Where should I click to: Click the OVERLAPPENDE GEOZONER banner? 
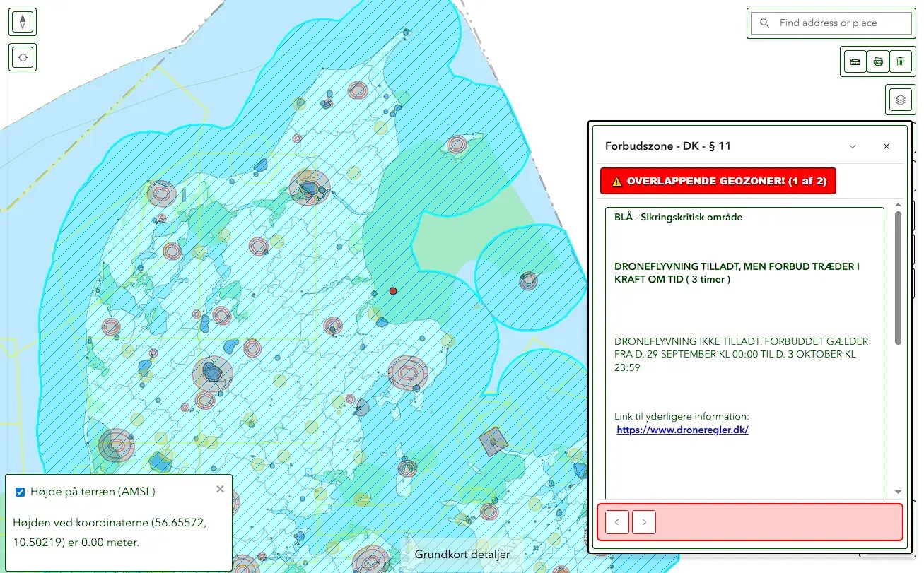(718, 181)
